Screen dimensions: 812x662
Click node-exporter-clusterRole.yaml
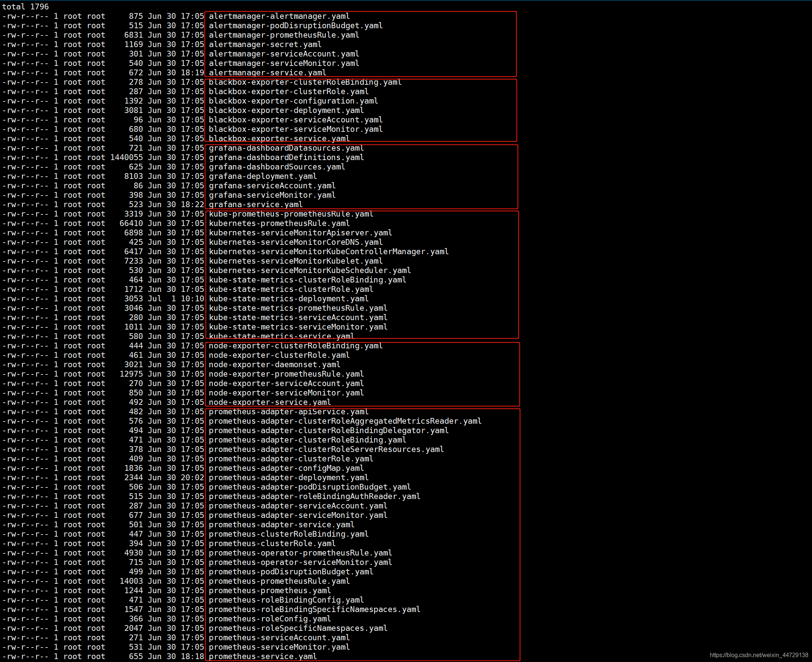click(279, 355)
